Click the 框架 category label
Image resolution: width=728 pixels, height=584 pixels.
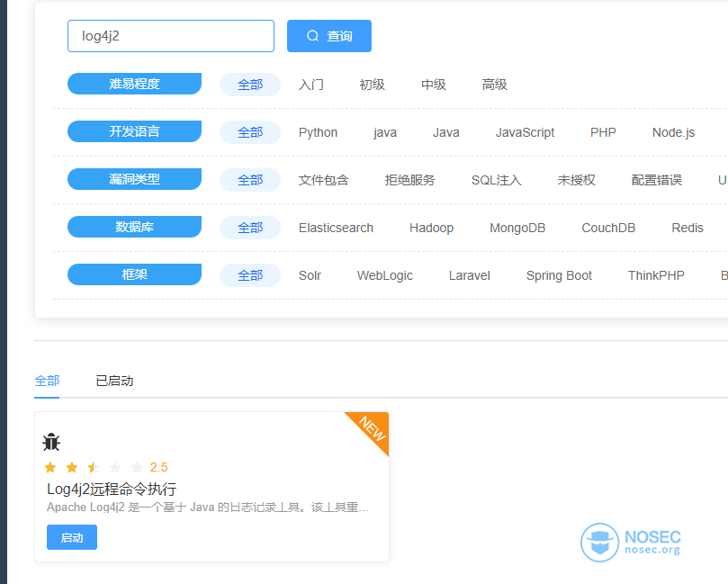pos(135,274)
